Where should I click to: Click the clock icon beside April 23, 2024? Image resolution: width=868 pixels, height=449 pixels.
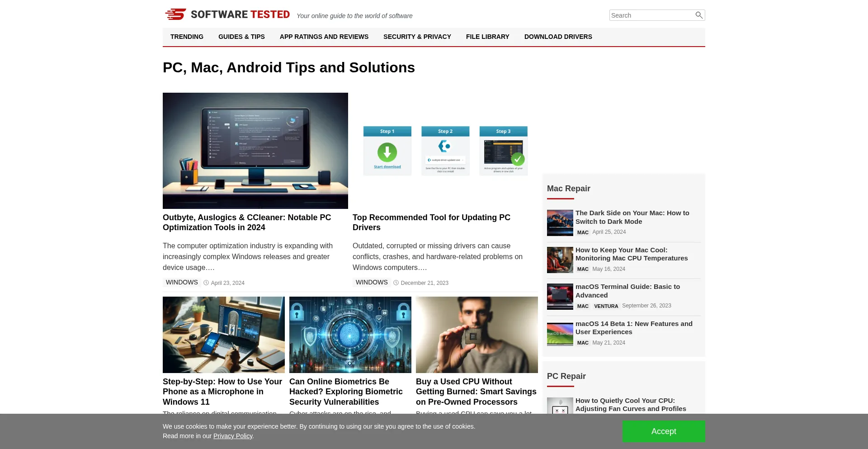pos(206,283)
